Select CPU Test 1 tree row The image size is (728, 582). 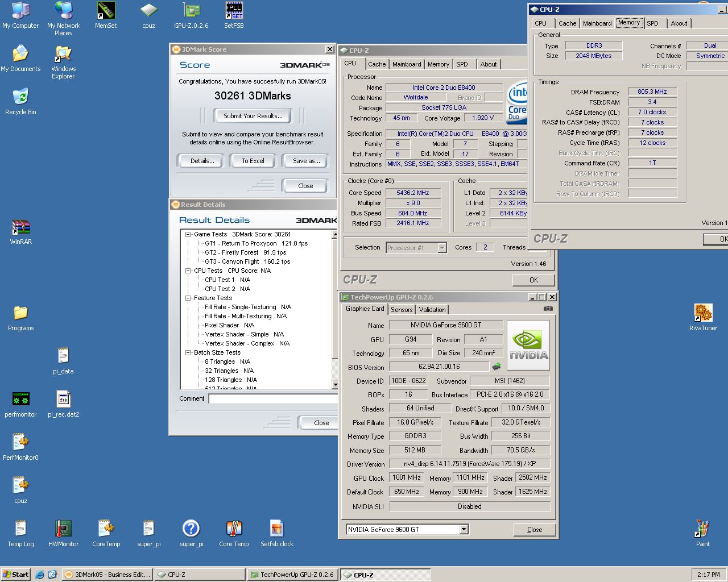click(227, 280)
